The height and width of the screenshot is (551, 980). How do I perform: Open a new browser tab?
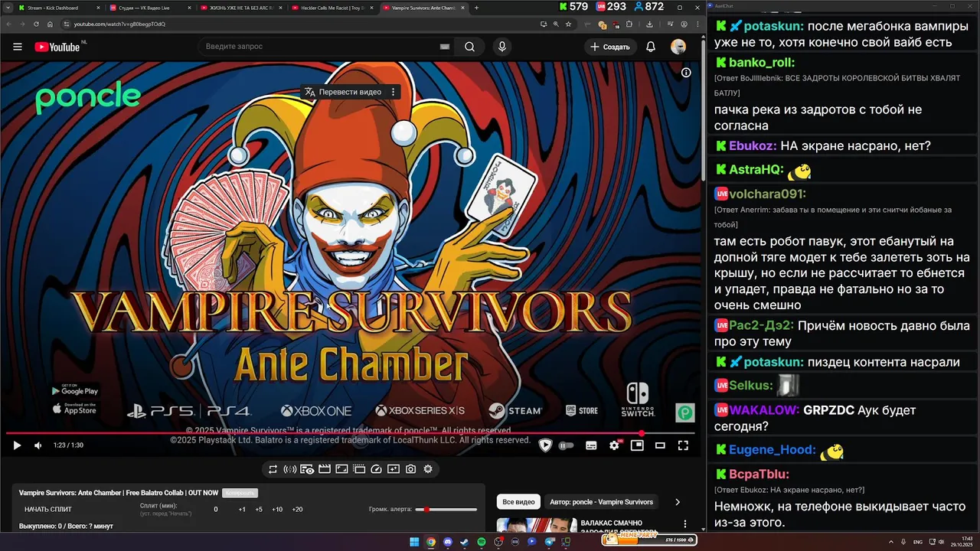point(476,8)
